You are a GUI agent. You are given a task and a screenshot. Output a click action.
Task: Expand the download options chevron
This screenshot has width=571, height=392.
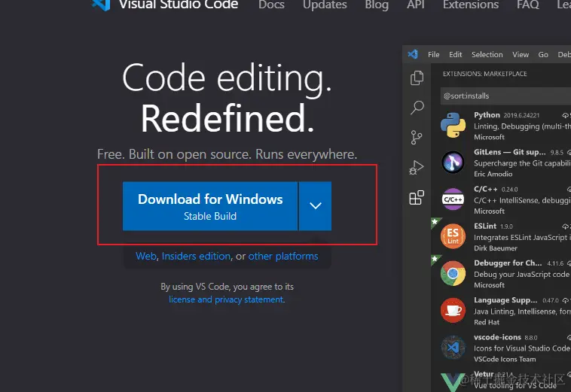click(316, 206)
